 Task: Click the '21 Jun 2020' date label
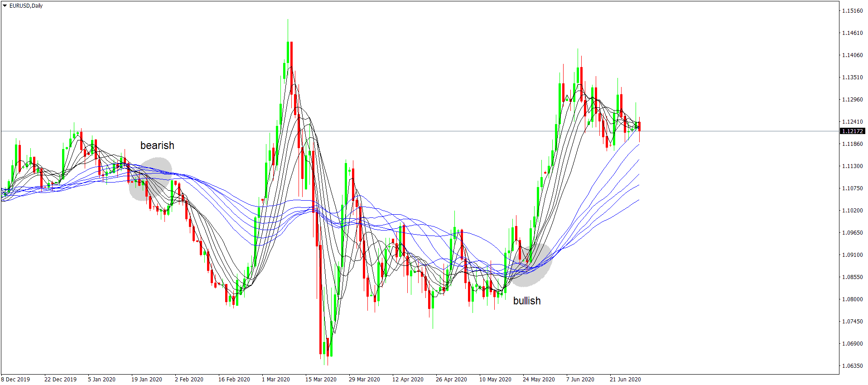(x=625, y=379)
